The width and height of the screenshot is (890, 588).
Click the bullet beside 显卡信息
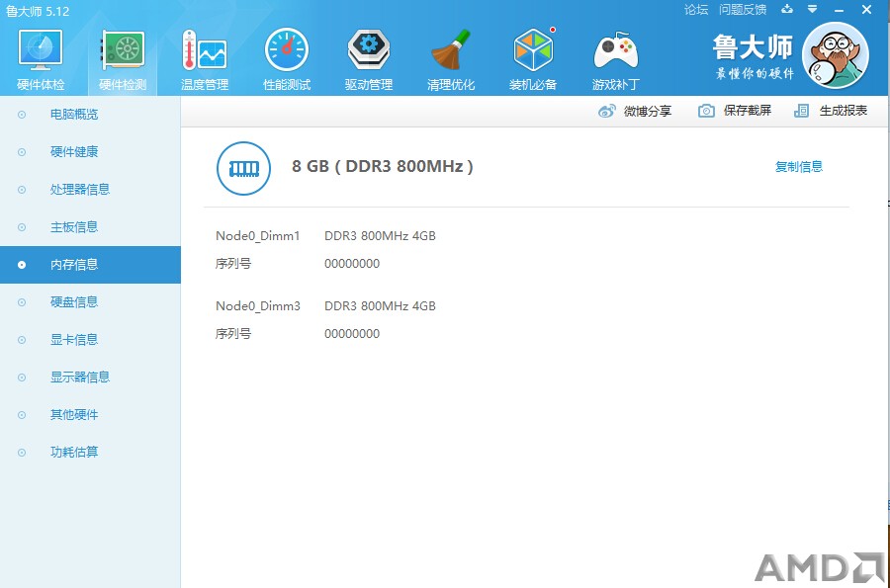[x=22, y=340]
